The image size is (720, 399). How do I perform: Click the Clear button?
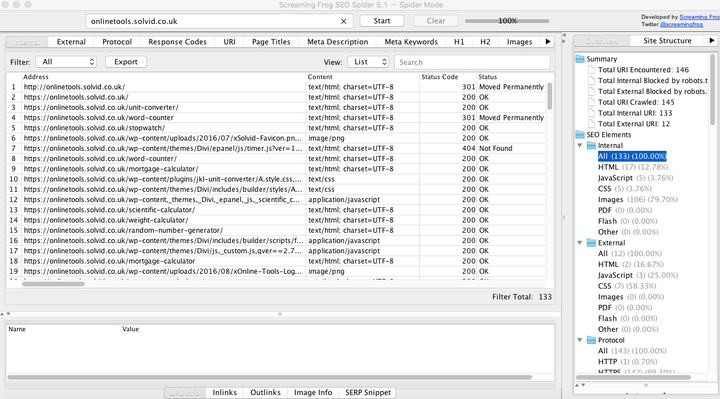(436, 21)
